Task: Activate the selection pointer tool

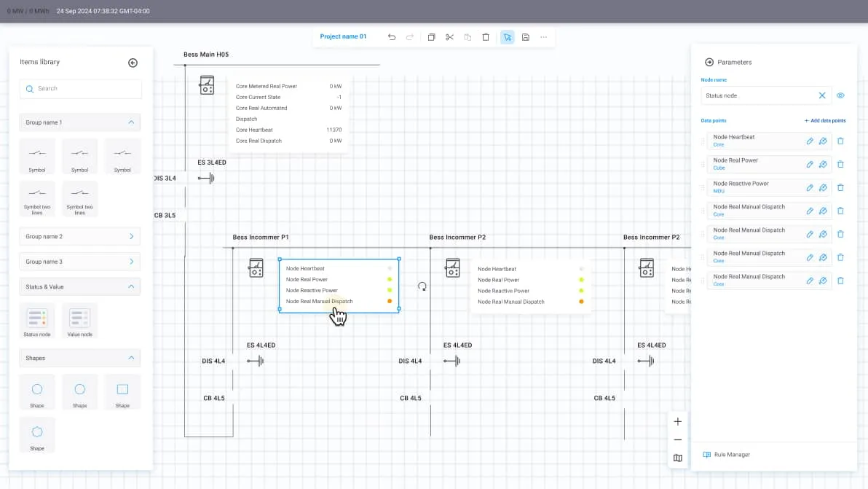Action: tap(507, 37)
